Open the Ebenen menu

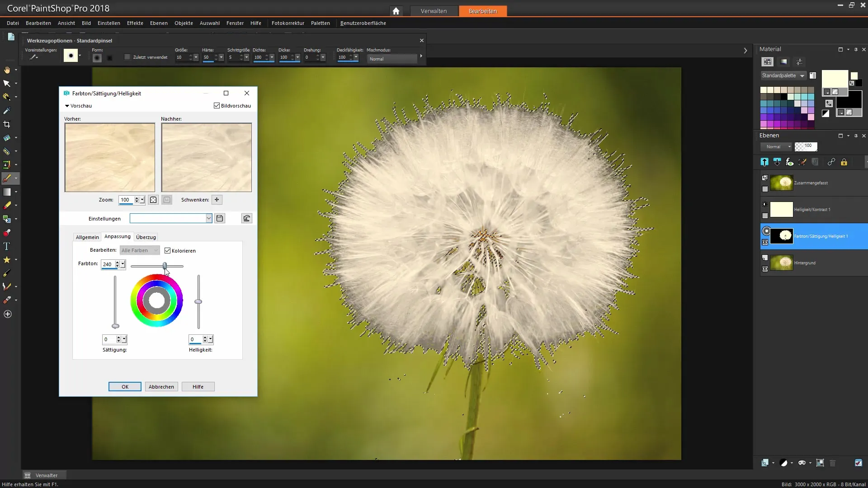[159, 23]
